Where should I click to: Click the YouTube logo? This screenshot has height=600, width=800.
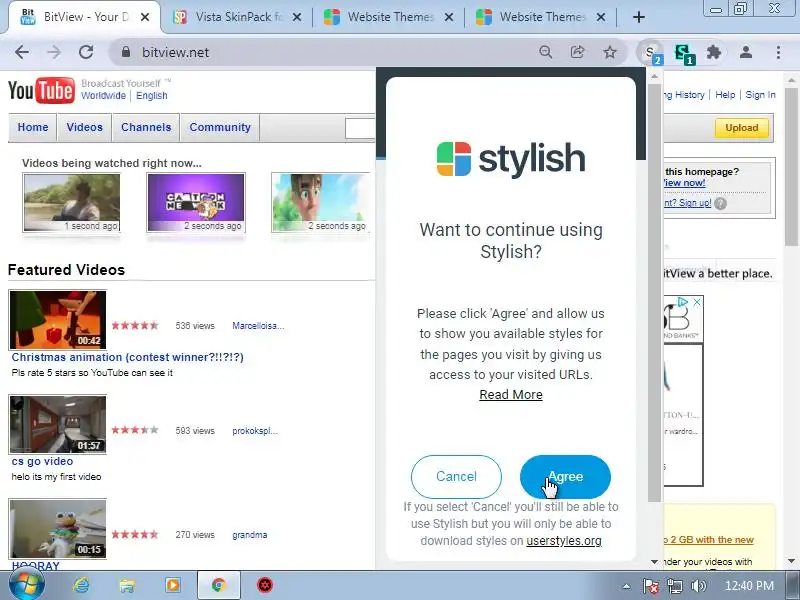[x=41, y=90]
